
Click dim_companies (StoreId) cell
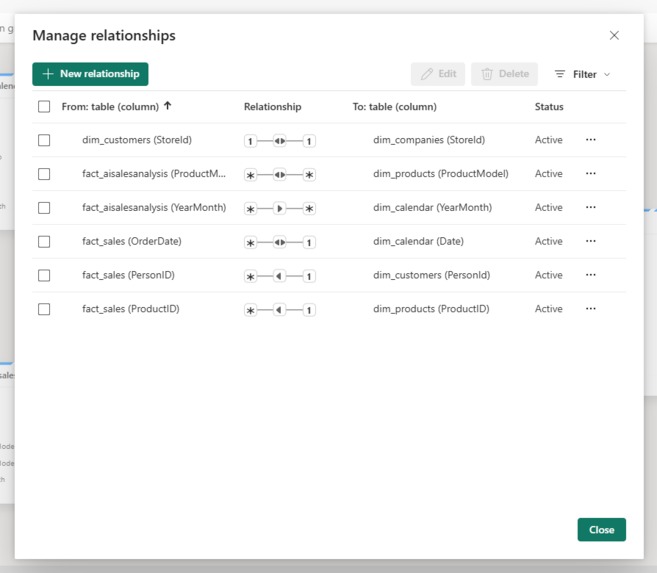(x=429, y=140)
